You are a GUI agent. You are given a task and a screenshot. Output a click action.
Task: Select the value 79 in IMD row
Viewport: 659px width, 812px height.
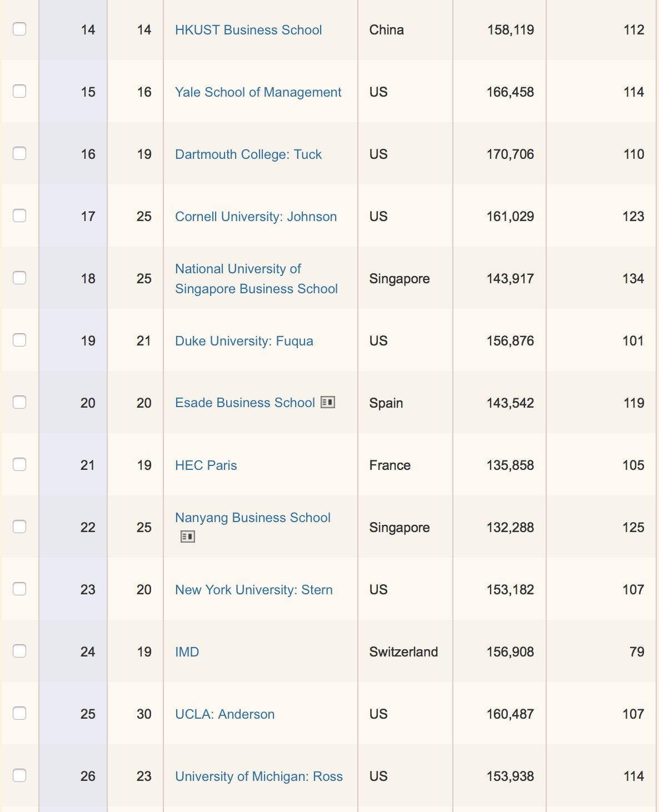click(637, 652)
